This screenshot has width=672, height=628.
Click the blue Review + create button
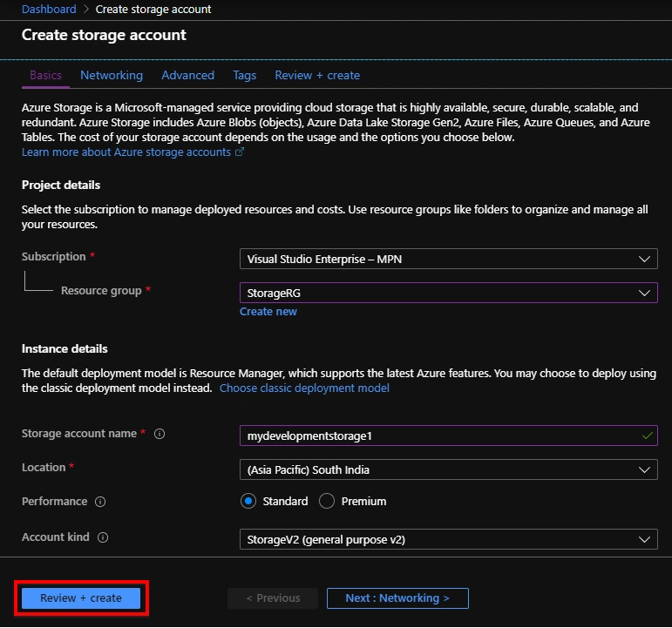[x=81, y=598]
